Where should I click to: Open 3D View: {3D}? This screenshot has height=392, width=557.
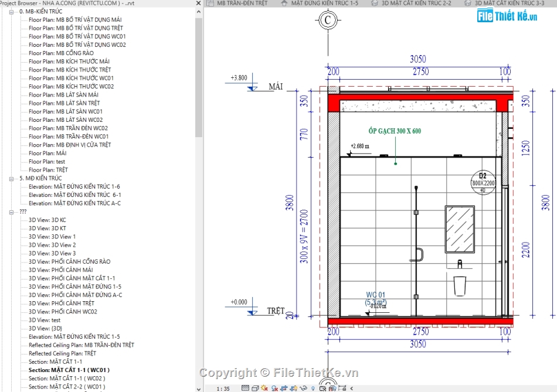point(46,329)
